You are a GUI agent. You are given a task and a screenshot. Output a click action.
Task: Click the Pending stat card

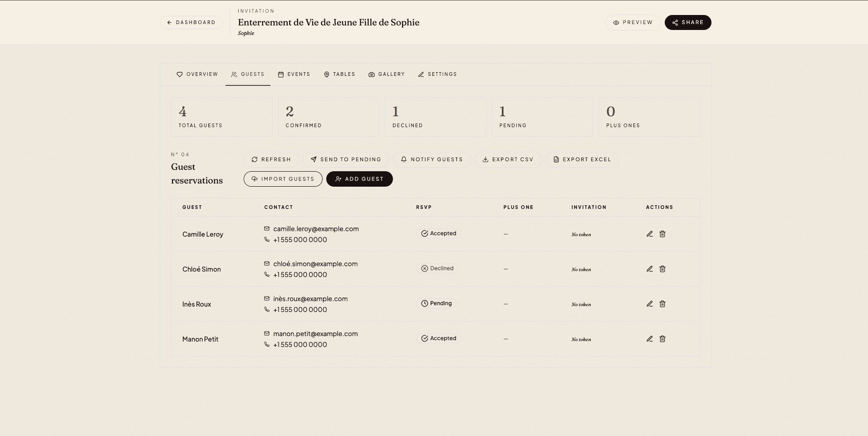click(542, 117)
